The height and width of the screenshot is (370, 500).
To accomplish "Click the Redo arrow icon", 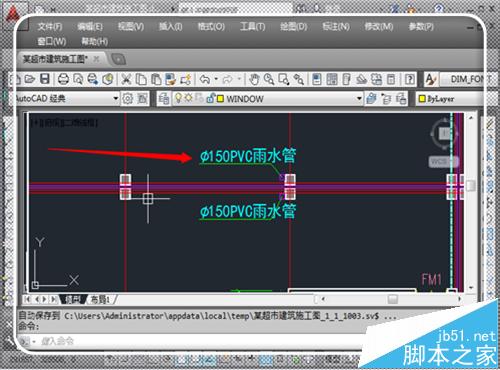I will click(x=228, y=79).
